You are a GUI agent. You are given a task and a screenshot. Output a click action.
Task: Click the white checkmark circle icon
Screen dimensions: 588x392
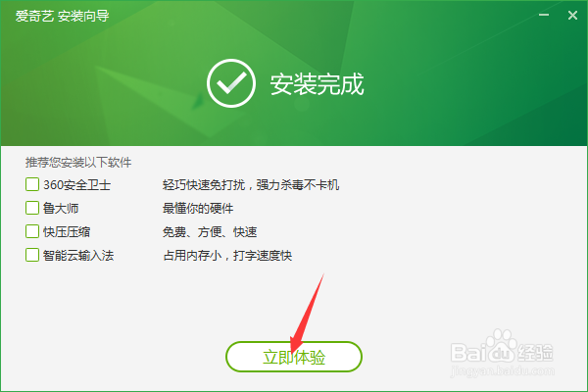(x=231, y=83)
